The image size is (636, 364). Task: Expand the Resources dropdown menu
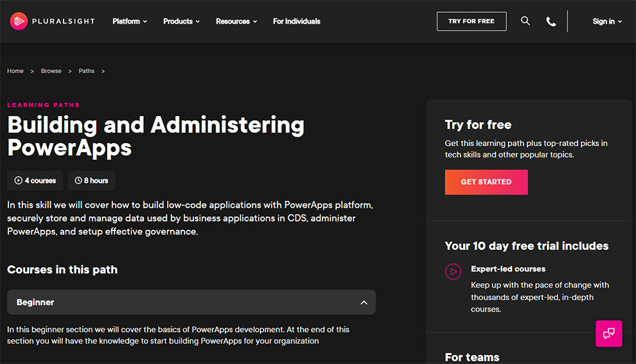point(236,21)
